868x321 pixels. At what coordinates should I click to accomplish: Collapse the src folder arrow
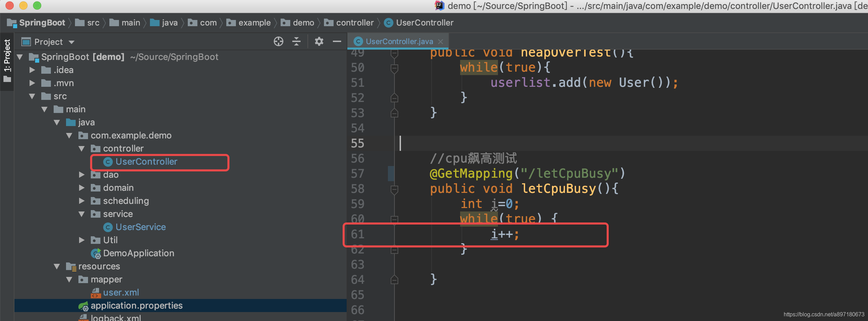32,96
